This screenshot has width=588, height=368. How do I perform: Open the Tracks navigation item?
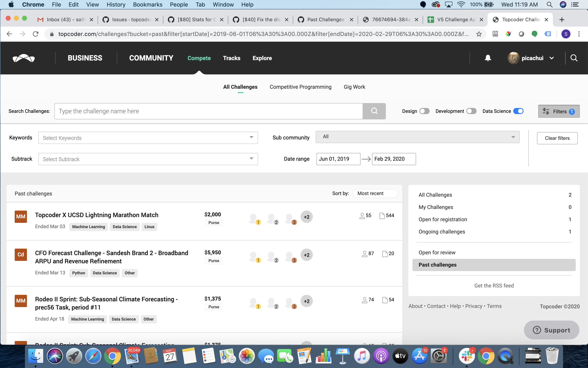tap(232, 58)
